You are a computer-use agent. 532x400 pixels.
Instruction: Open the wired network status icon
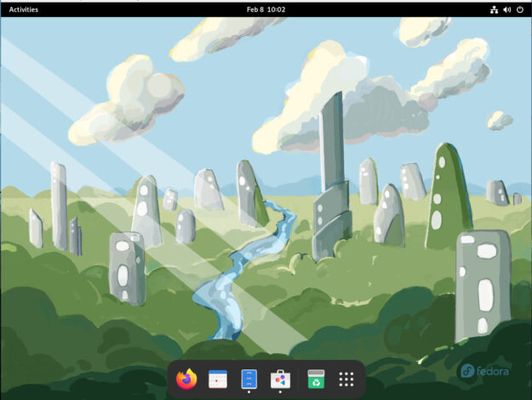coord(494,10)
